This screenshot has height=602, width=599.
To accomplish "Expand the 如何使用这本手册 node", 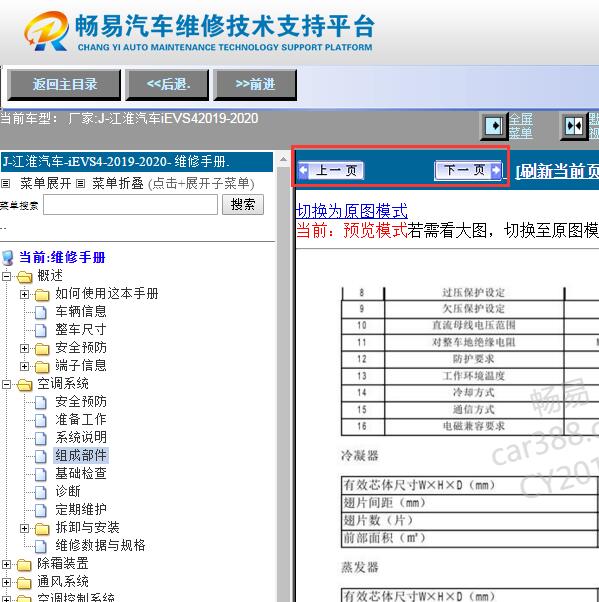I will tap(24, 294).
